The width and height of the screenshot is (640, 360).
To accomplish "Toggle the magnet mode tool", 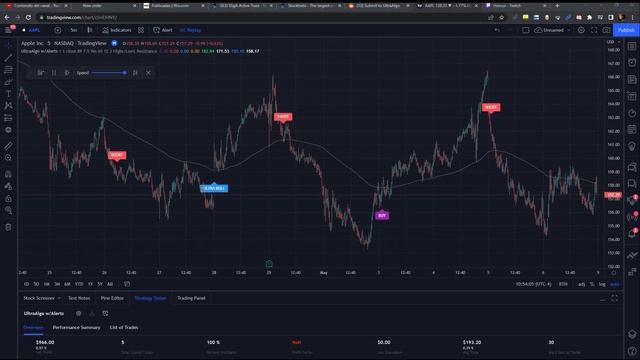I will pos(8,174).
